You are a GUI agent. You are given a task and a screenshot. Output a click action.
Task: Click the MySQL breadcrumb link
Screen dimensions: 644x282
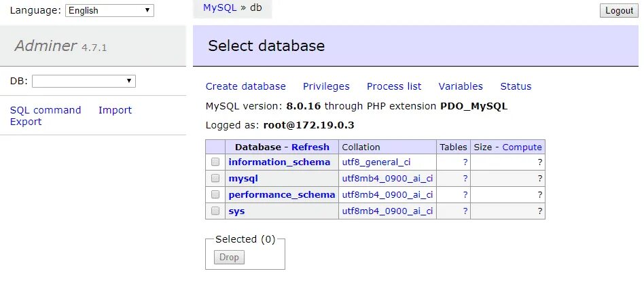click(219, 8)
